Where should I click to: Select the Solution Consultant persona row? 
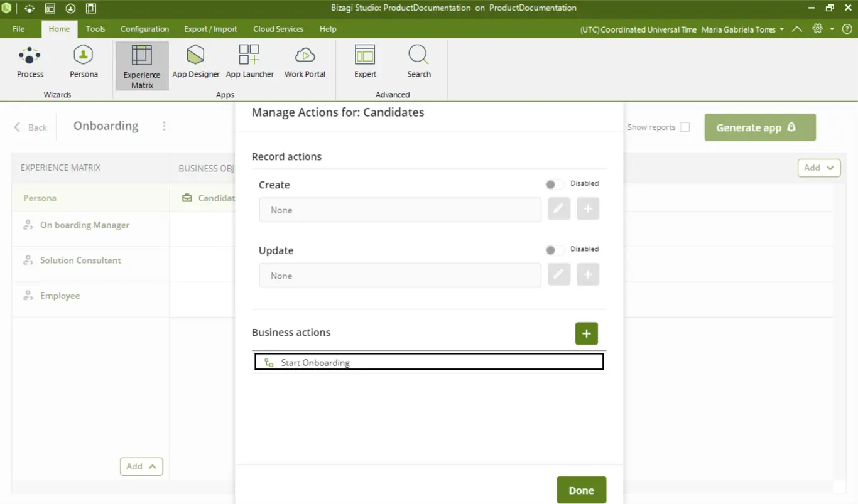[x=90, y=260]
